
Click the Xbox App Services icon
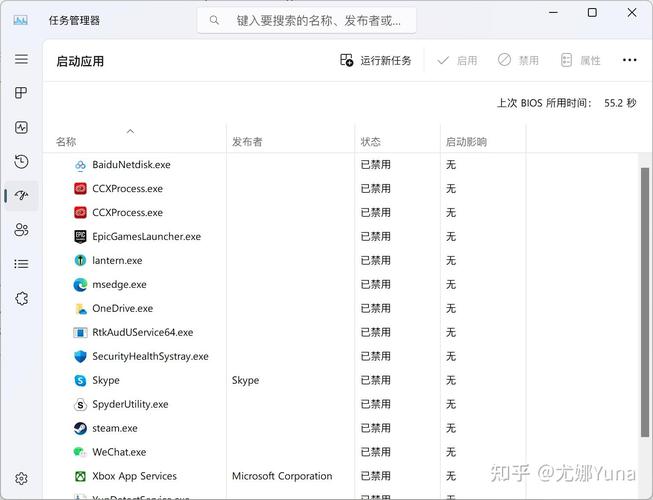coord(80,476)
